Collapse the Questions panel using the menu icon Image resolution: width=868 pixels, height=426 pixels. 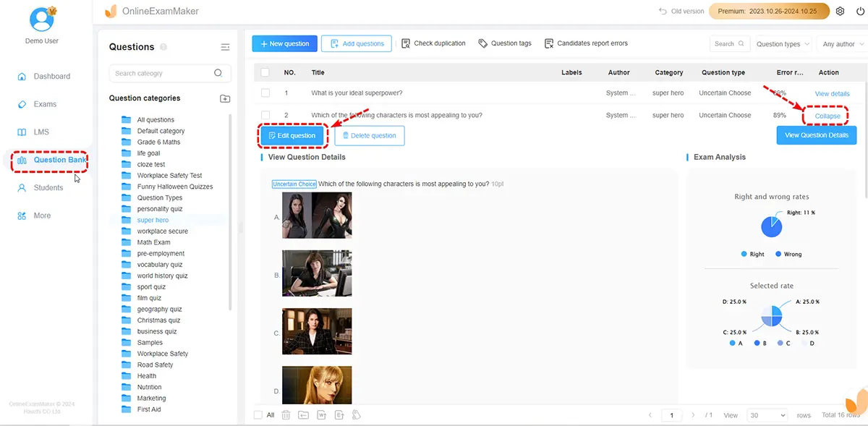[225, 47]
